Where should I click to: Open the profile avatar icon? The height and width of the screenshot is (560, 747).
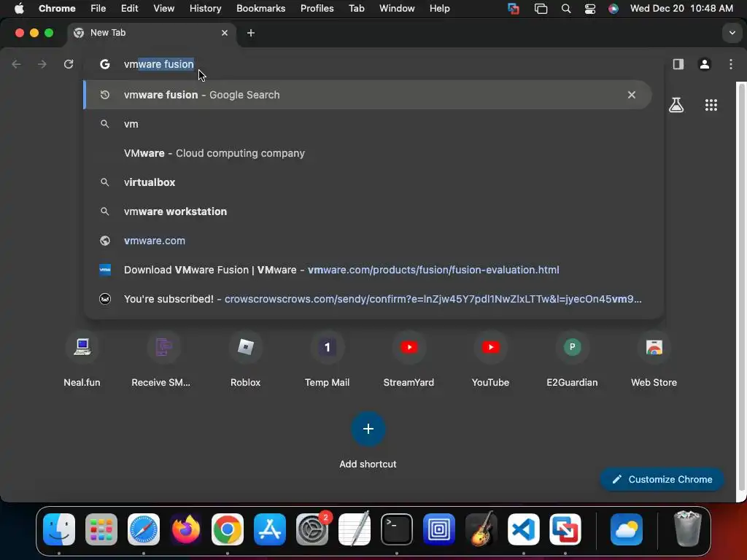(705, 64)
